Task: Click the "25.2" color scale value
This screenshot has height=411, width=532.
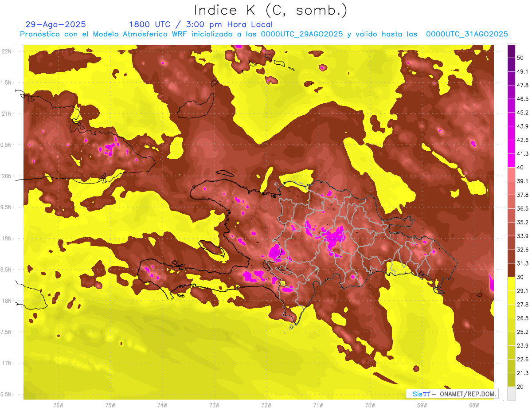Action: click(x=522, y=332)
